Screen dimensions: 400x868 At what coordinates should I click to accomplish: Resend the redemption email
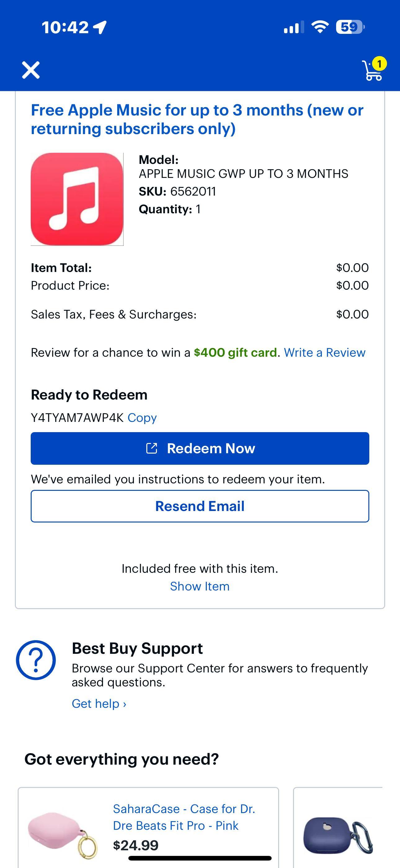pos(200,506)
